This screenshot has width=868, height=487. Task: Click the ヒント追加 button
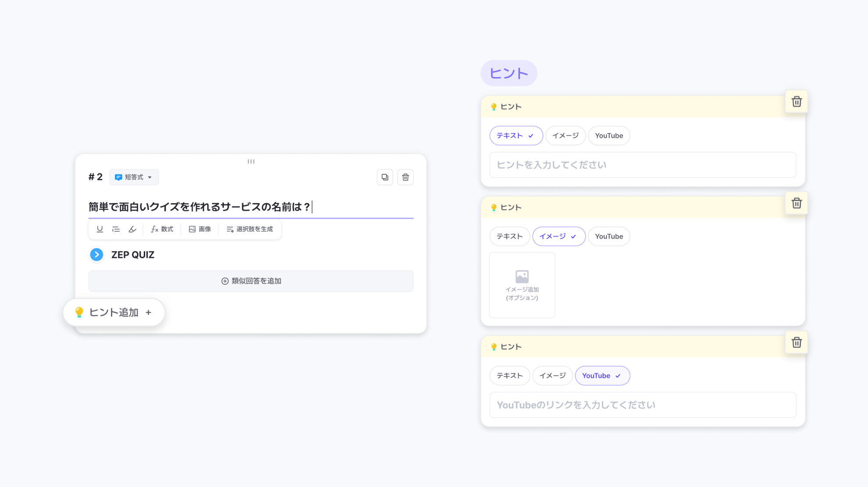(x=114, y=312)
